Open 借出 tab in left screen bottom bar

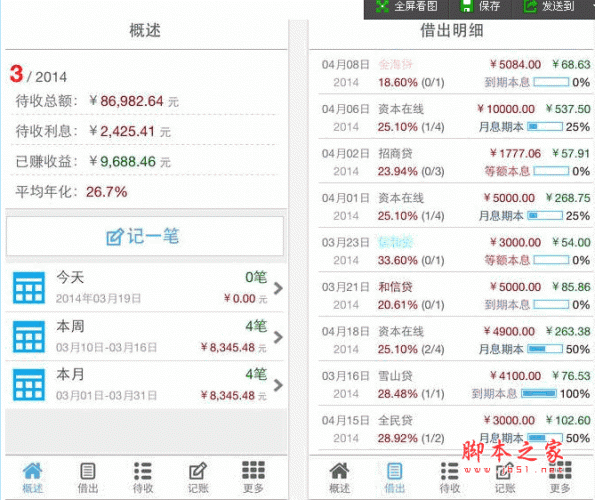(x=88, y=478)
